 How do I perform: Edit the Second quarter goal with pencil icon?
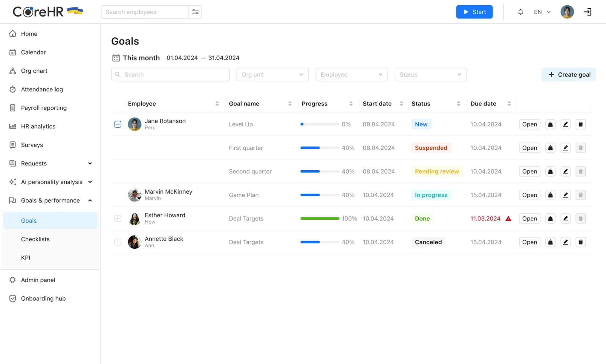565,172
